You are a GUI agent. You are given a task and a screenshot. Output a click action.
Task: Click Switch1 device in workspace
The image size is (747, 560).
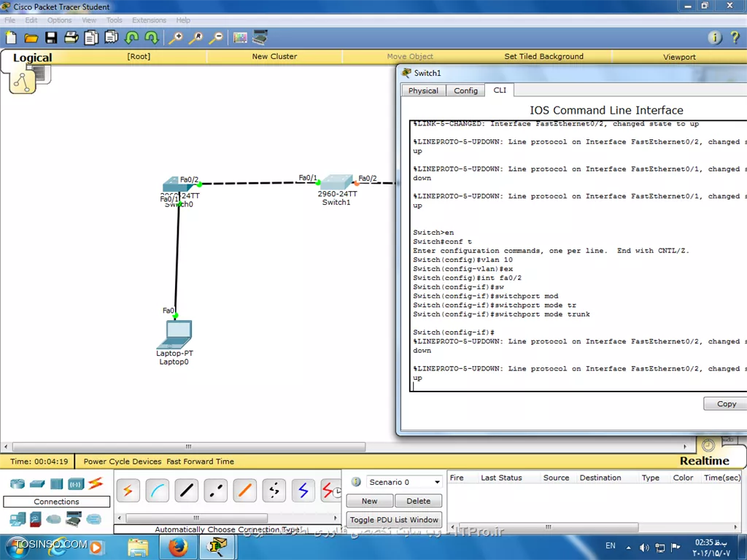click(x=337, y=182)
